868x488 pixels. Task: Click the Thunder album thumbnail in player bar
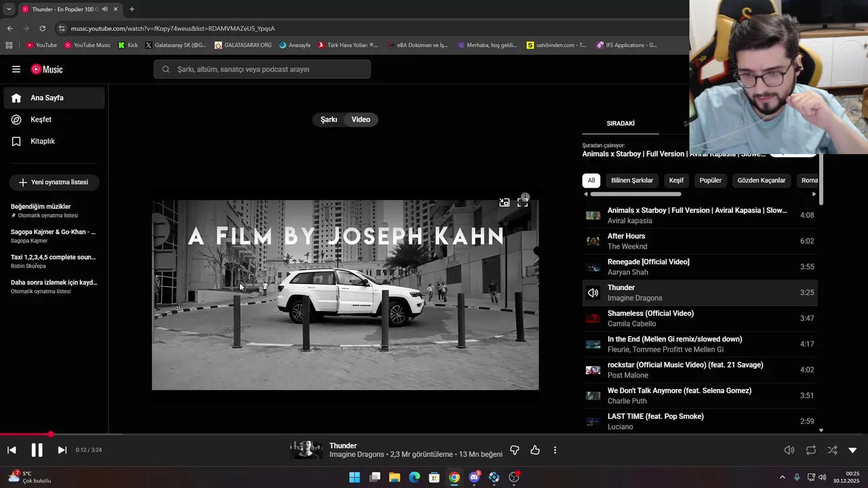coord(307,450)
